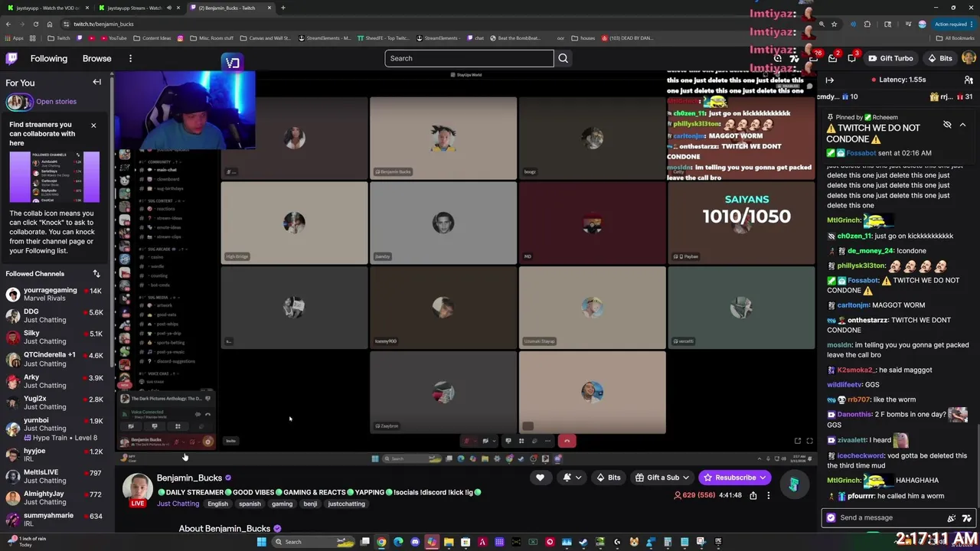Viewport: 980px width, 551px height.
Task: Collapse the chat panel arrow
Action: click(829, 80)
